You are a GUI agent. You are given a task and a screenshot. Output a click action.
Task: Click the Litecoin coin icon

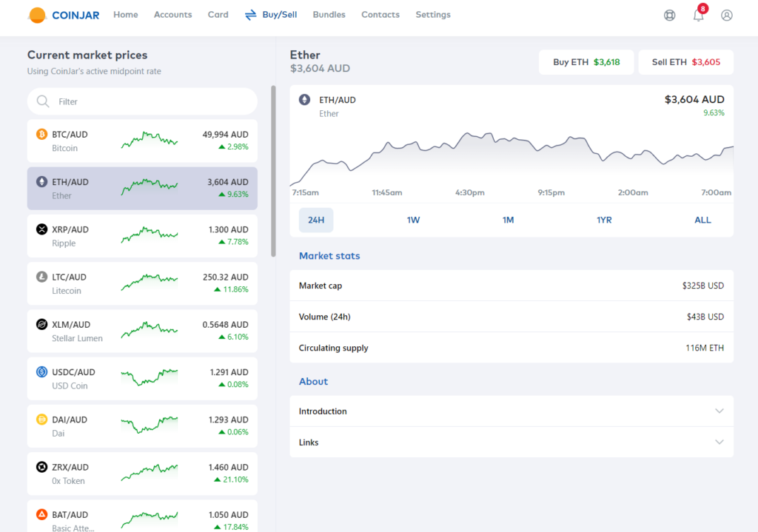[42, 277]
